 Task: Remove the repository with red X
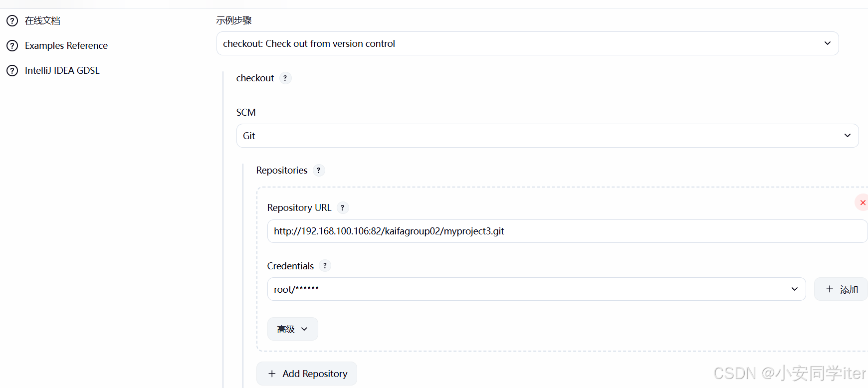[863, 202]
